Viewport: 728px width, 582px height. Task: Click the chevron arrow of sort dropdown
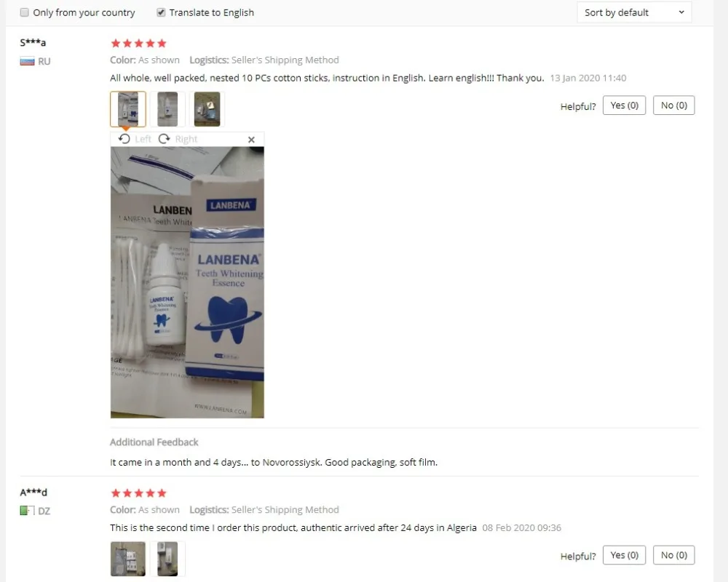click(681, 12)
